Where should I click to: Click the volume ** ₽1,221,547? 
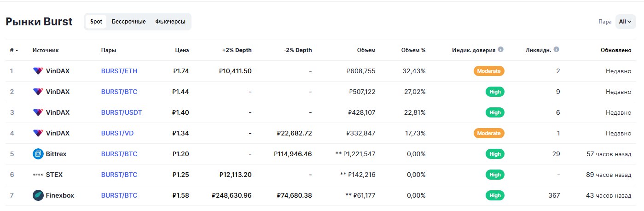coord(355,154)
